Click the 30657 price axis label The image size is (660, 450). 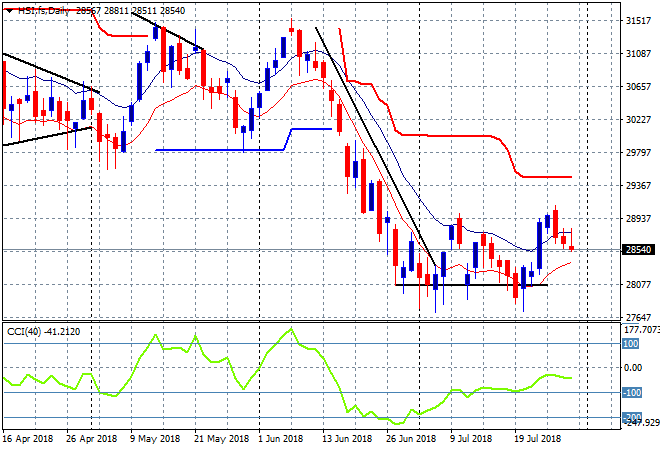(638, 87)
